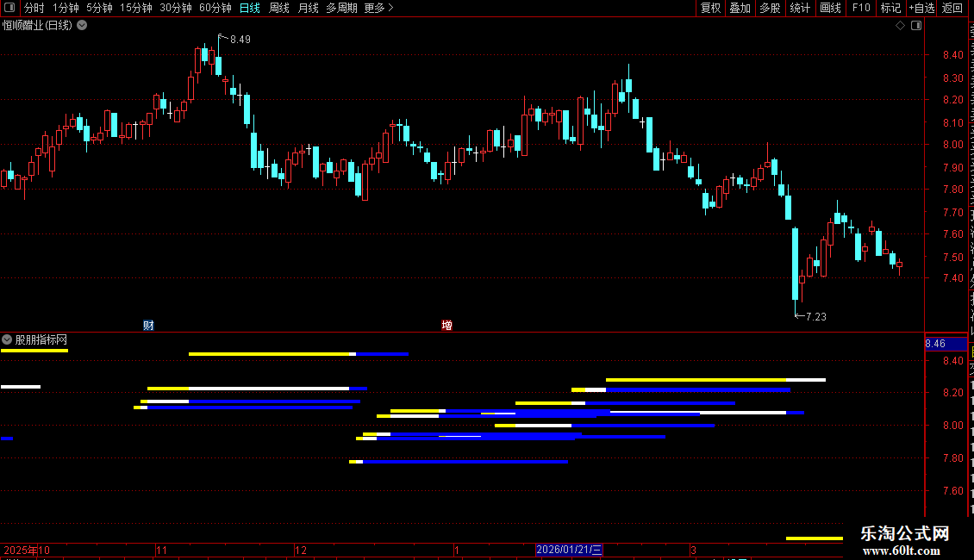Switch to 周线 weekly chart
This screenshot has height=560, width=974.
[x=279, y=8]
